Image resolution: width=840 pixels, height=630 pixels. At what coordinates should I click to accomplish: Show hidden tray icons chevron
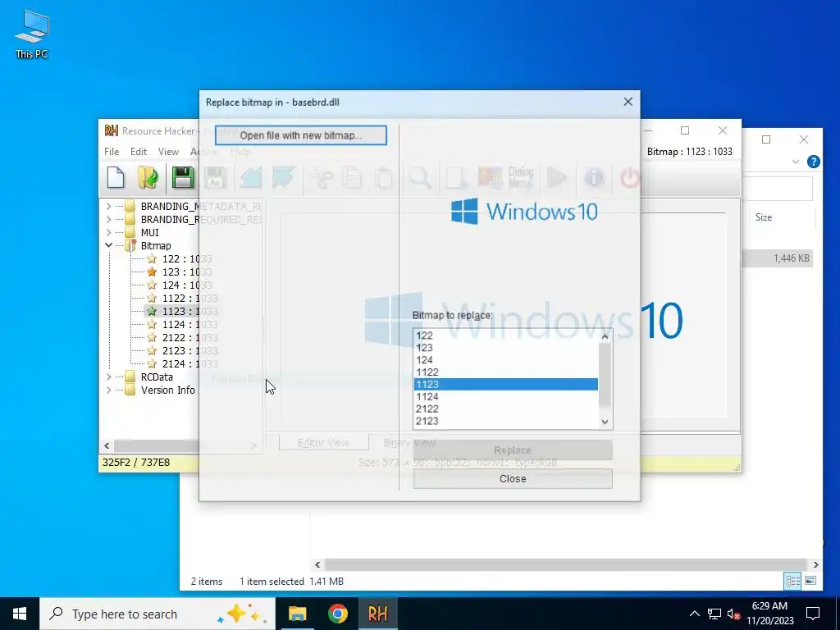point(694,614)
